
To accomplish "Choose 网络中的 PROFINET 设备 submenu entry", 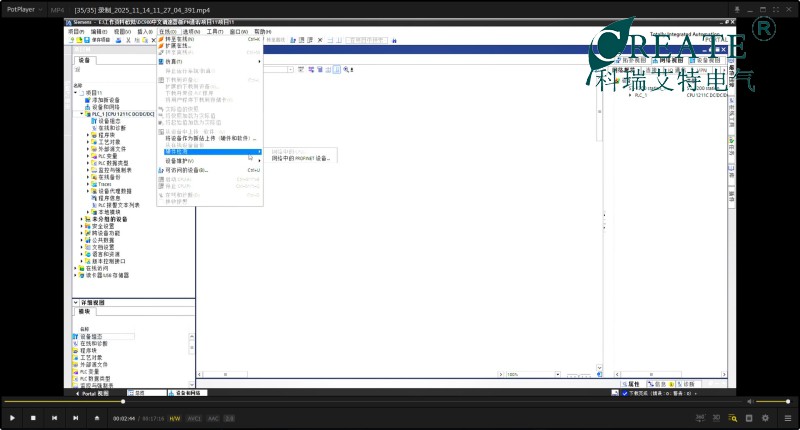I will (x=301, y=159).
